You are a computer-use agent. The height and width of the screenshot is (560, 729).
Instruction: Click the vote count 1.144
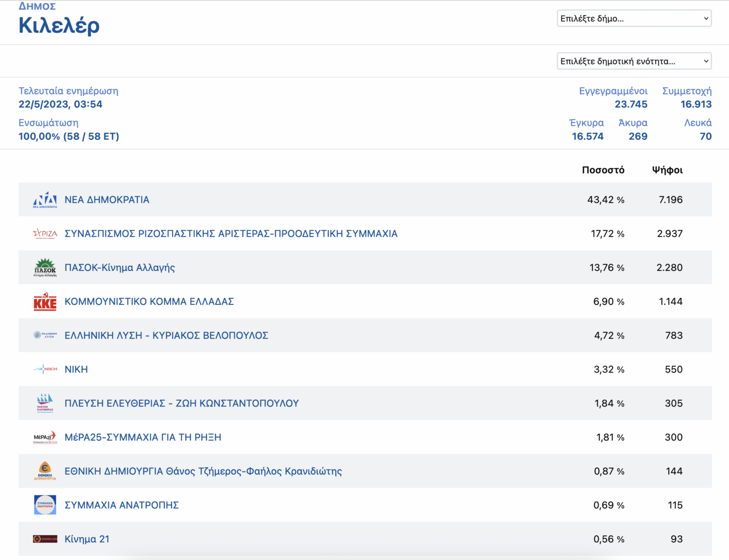click(671, 302)
